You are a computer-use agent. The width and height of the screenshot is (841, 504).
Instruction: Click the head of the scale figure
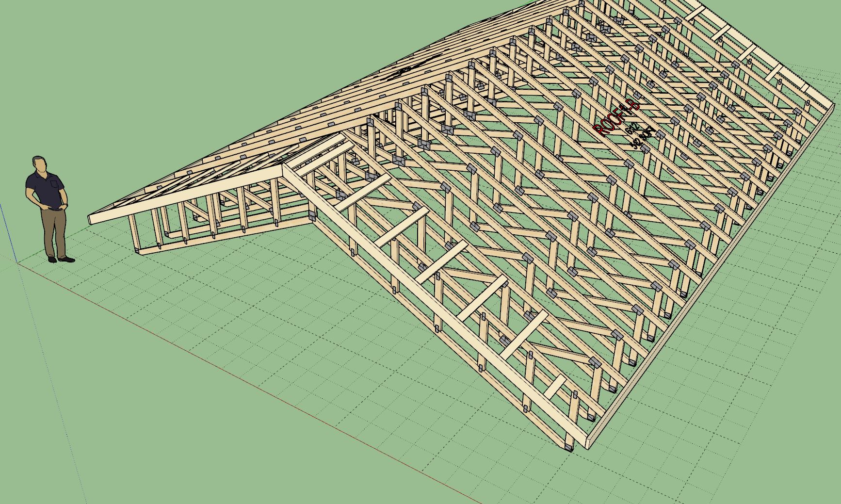pos(40,164)
